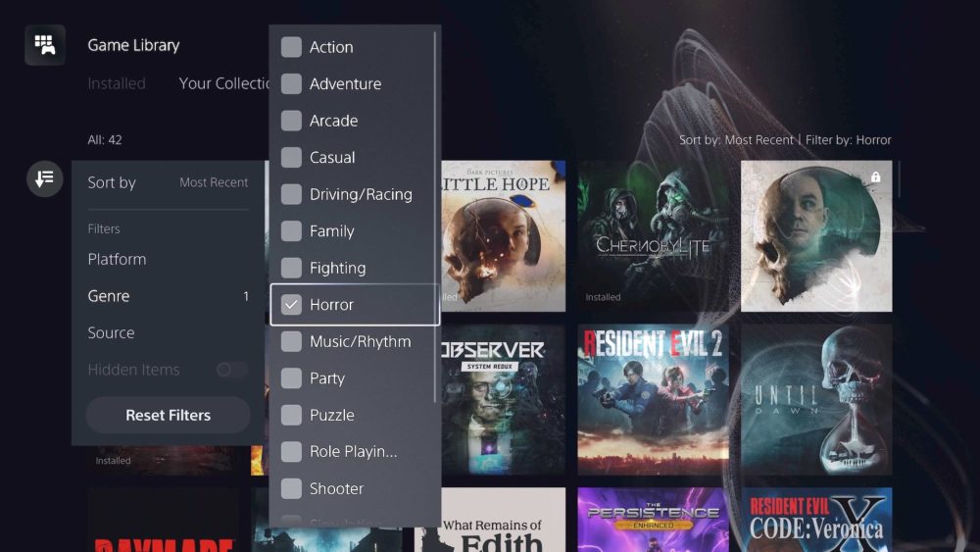
Task: Open the Observer System Redux tile
Action: 503,399
